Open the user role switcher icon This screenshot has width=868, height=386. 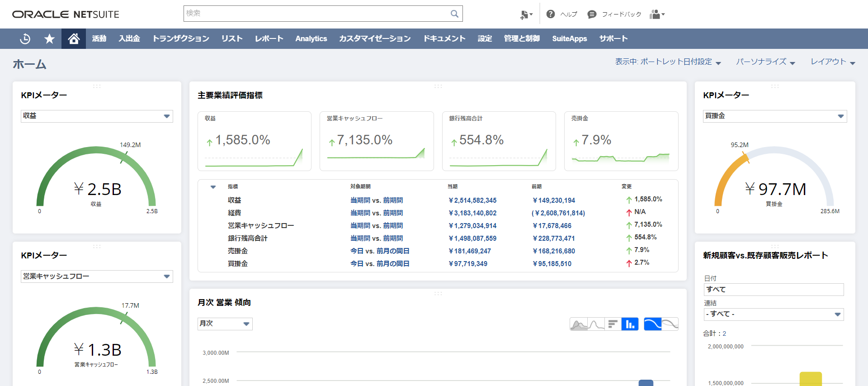click(656, 14)
